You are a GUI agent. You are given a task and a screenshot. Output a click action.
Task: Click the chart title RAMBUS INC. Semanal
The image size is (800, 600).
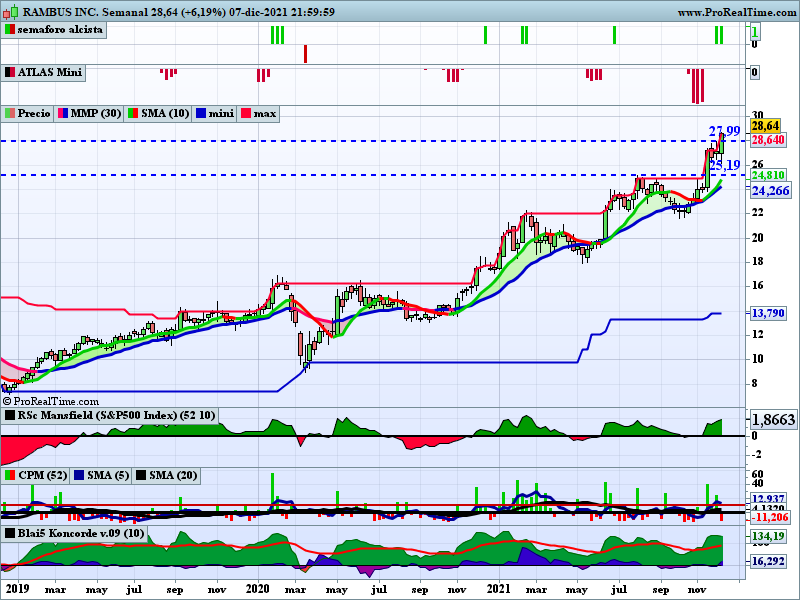tap(85, 12)
